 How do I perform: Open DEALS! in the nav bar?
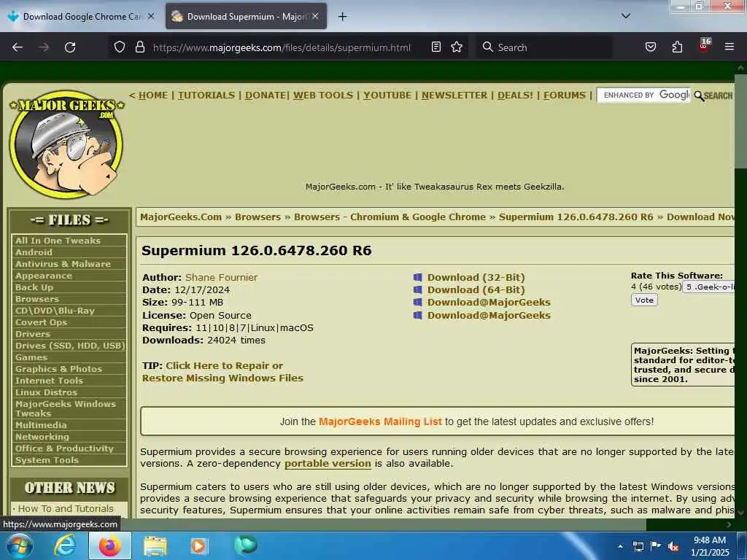coord(515,96)
